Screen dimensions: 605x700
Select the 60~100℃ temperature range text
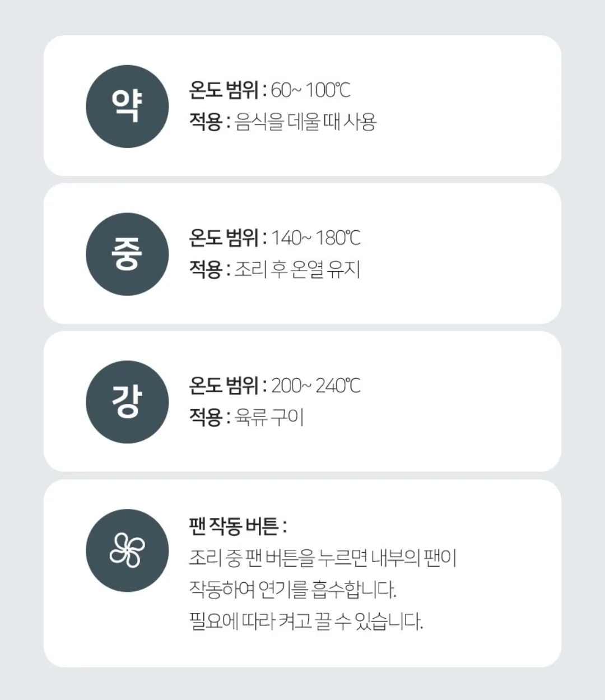click(311, 90)
